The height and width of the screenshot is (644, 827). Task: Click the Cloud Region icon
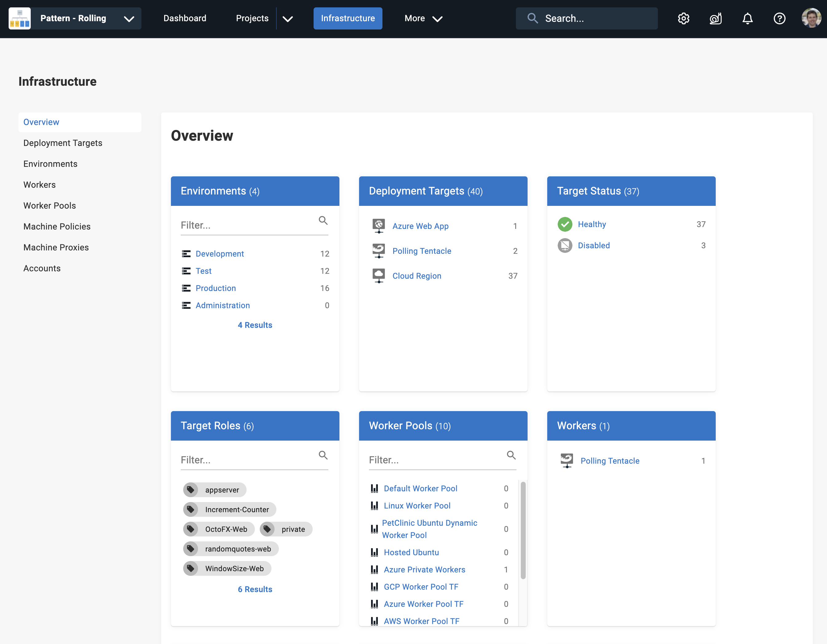[x=378, y=276]
